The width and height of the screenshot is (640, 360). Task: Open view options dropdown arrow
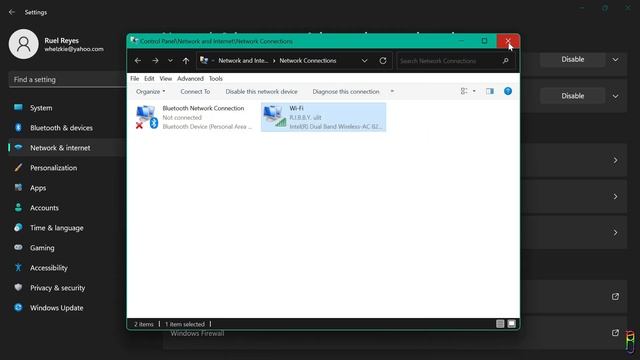tap(474, 91)
